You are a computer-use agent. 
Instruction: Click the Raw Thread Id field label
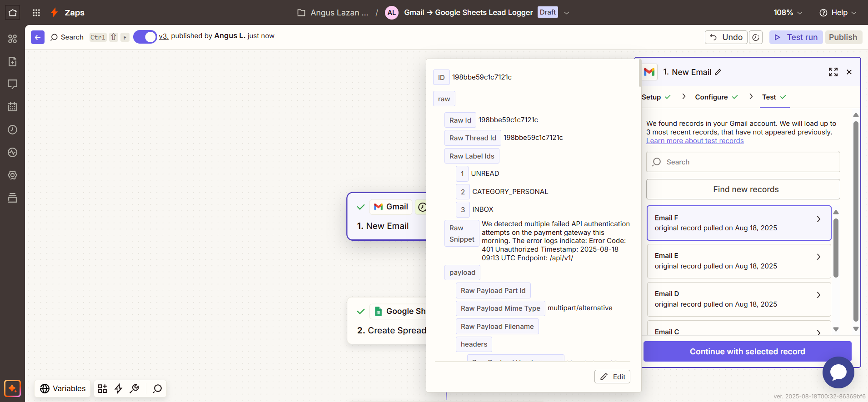[x=473, y=138]
